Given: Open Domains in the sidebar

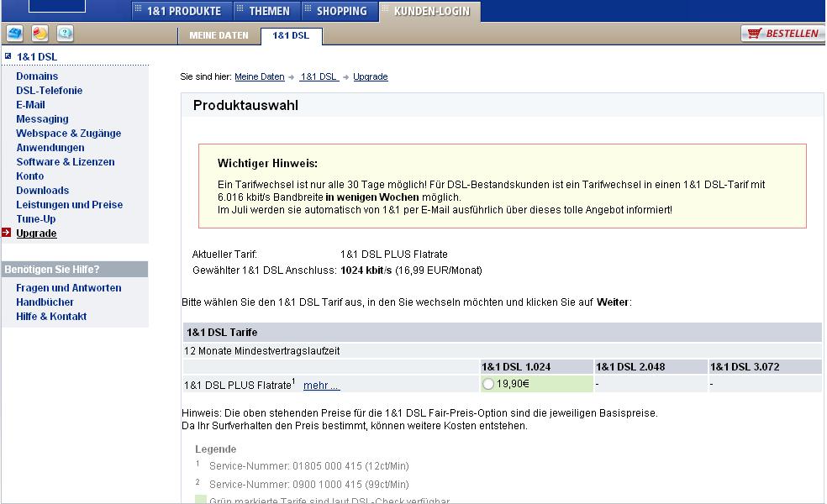Looking at the screenshot, I should click(x=37, y=76).
